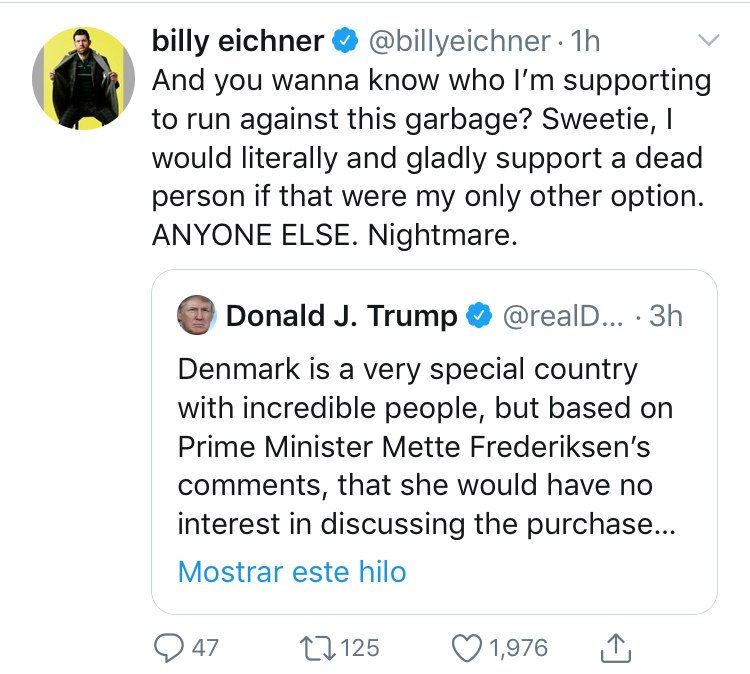Click the reply speech bubble icon
This screenshot has height=674, width=750.
tap(168, 648)
